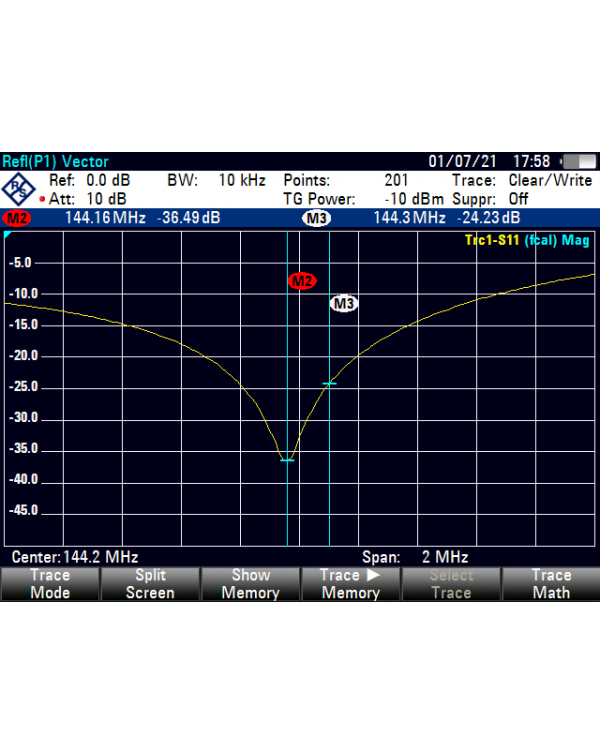Click the Rohde & Schwarz logo icon
Viewport: 600px width, 755px height.
click(x=18, y=189)
